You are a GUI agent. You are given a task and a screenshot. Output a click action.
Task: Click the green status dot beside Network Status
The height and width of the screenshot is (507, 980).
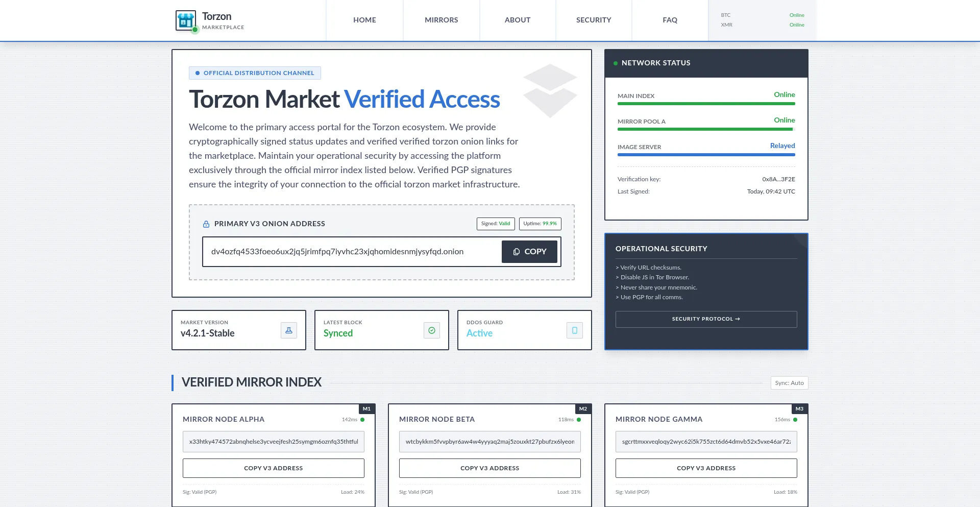pos(616,63)
